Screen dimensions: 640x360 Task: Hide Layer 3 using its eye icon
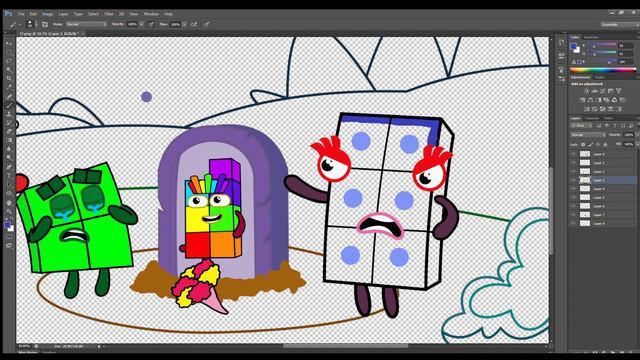point(573,180)
